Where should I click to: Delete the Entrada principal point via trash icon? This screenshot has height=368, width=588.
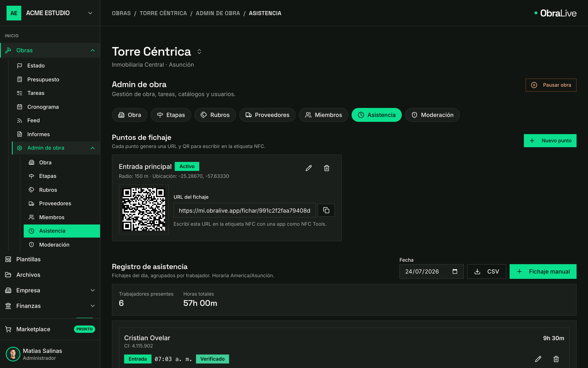tap(326, 168)
